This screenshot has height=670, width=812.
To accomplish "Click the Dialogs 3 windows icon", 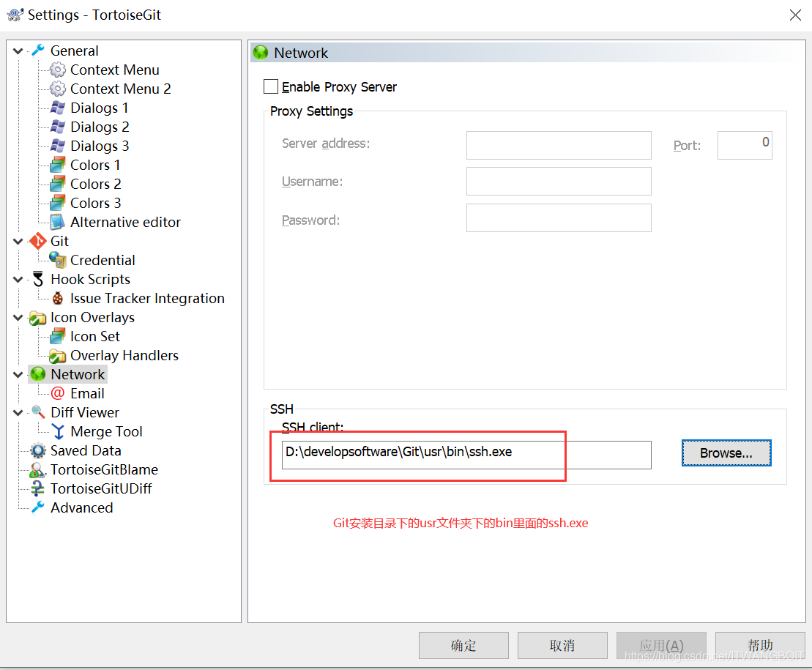I will pos(58,146).
